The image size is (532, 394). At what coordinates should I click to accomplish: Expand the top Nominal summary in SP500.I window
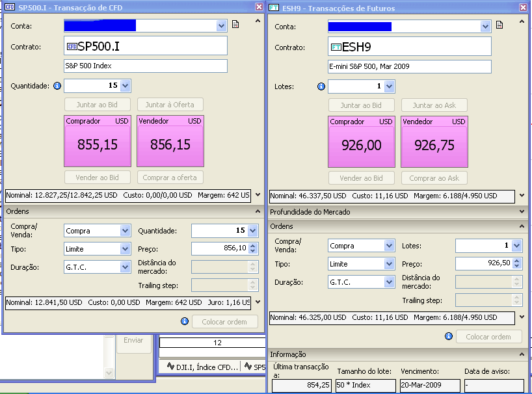click(x=258, y=195)
